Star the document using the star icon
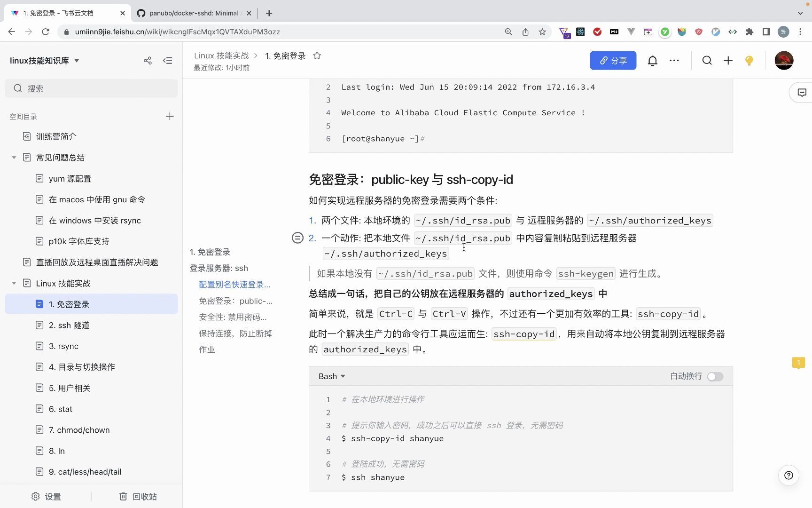Viewport: 812px width, 508px height. point(317,56)
